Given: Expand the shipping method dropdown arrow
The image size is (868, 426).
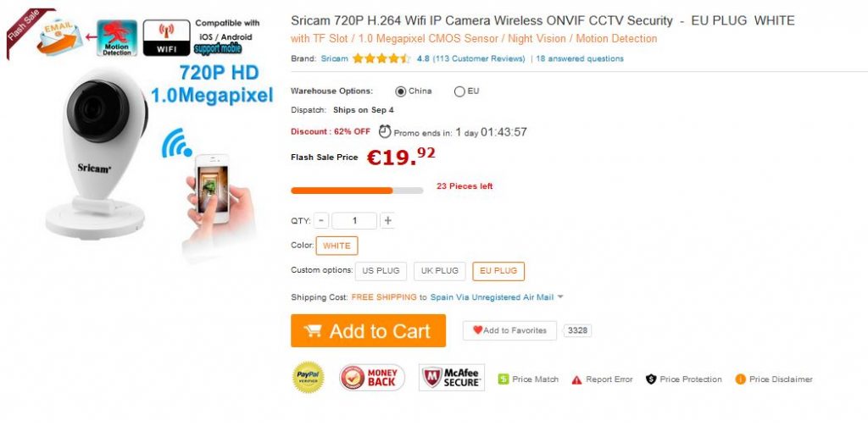Looking at the screenshot, I should coord(560,297).
